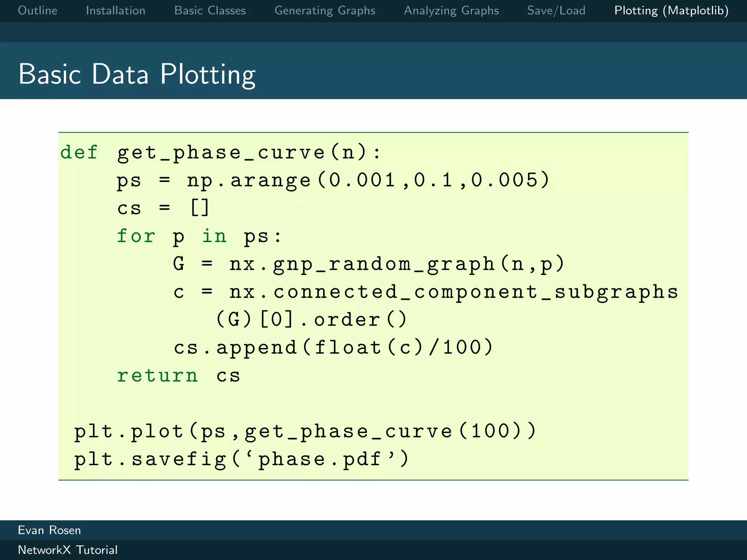Screen dimensions: 747x560
Task: Click the Basic Data Plotting title
Action: (x=137, y=74)
